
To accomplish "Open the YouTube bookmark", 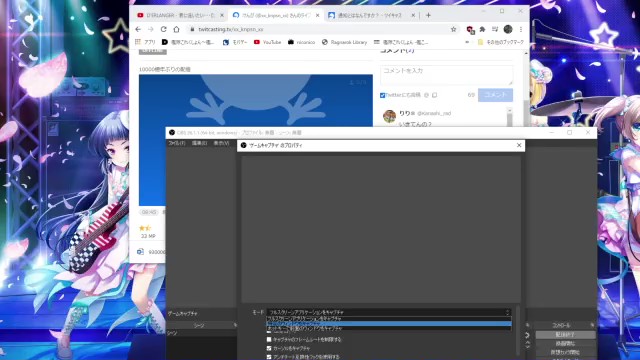I will point(267,42).
